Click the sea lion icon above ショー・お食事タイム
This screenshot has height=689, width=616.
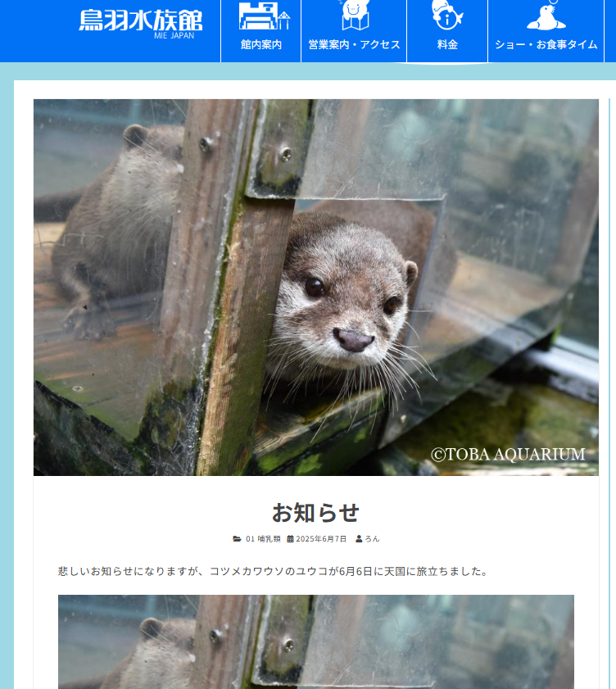click(x=546, y=16)
